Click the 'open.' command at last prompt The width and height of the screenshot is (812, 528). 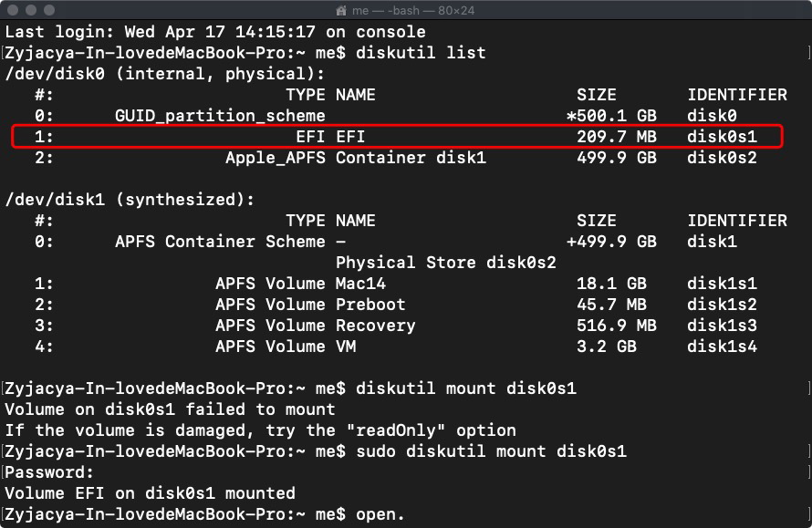coord(380,514)
